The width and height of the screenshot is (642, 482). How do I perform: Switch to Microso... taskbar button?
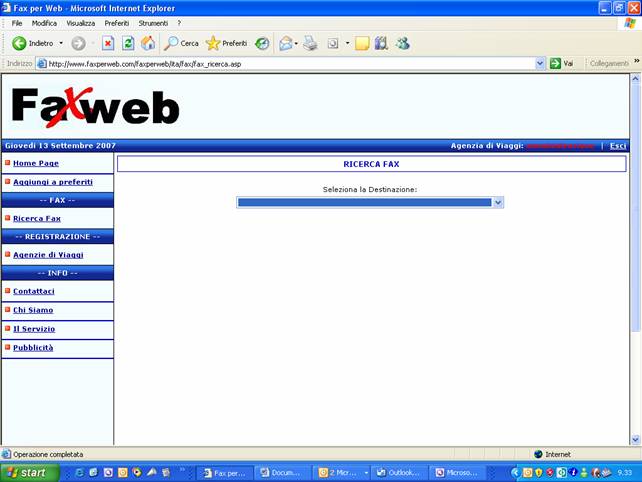pos(457,473)
